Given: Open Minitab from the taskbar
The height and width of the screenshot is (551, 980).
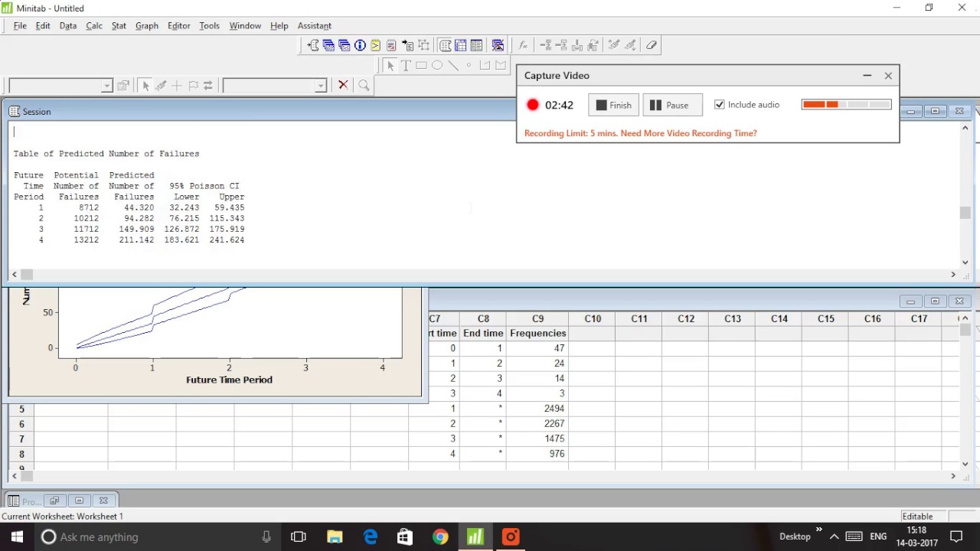Looking at the screenshot, I should pos(475,536).
